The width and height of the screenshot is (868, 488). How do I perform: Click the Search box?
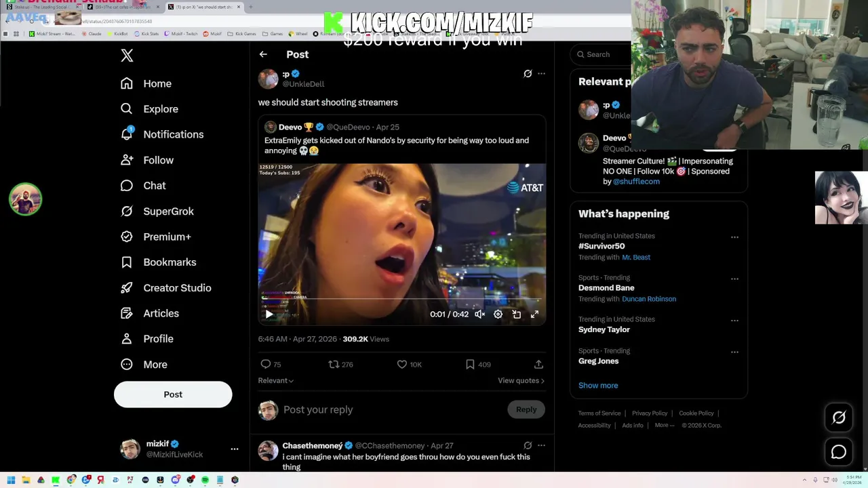pyautogui.click(x=602, y=54)
